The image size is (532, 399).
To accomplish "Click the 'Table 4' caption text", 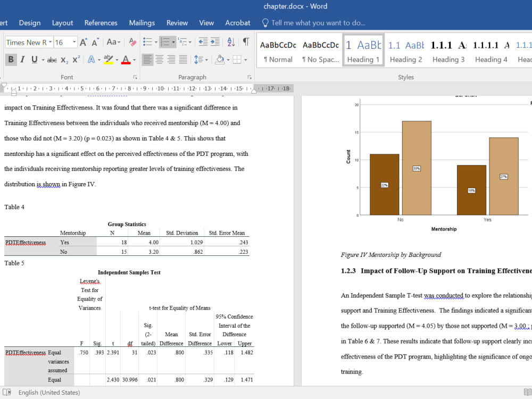I will click(x=14, y=207).
